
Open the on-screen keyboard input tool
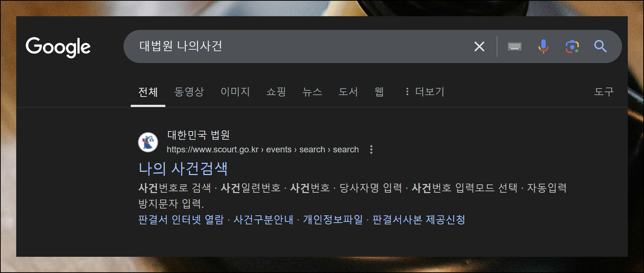pos(515,46)
